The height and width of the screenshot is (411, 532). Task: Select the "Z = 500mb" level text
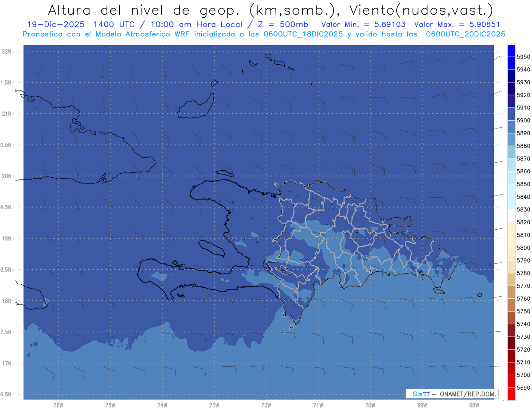(x=283, y=24)
